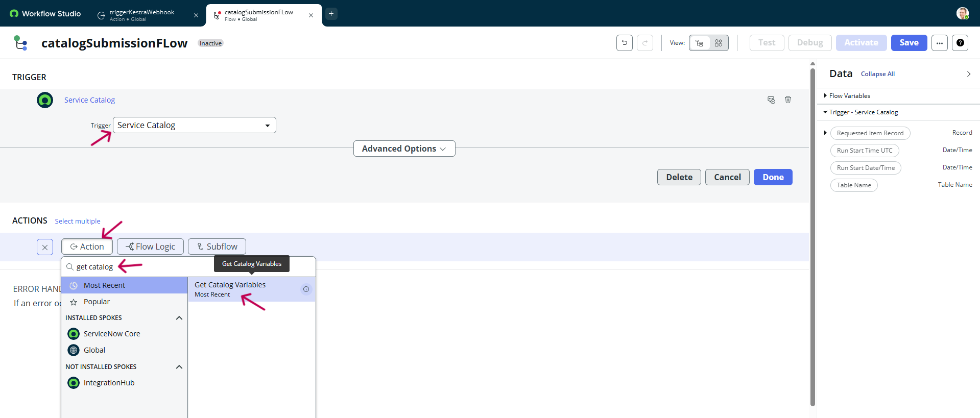Save the flow

click(x=909, y=43)
